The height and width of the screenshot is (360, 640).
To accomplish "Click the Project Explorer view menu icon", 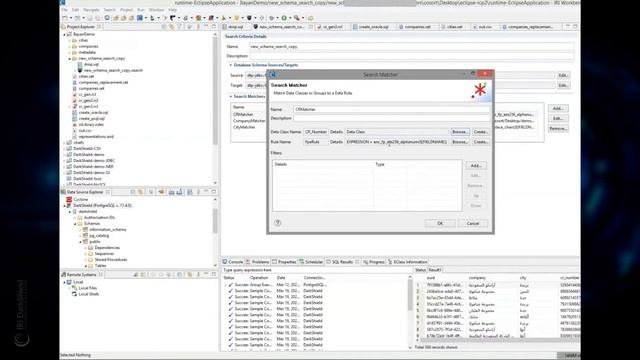I will click(198, 27).
